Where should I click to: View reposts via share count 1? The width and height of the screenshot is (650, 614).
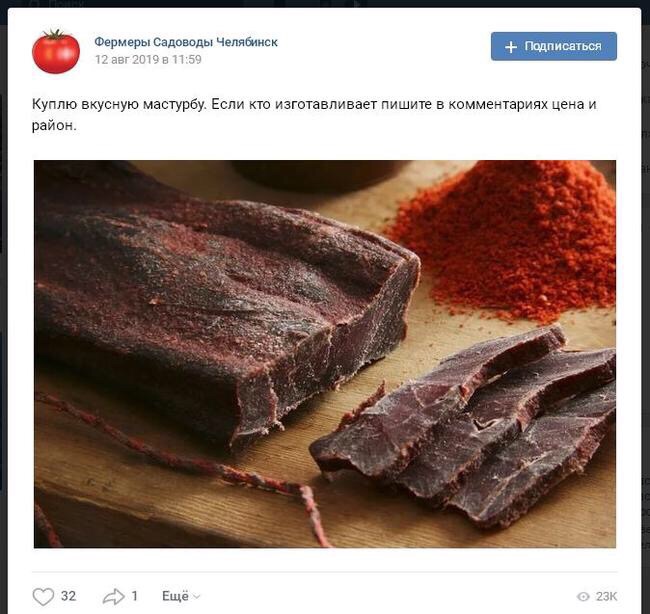tap(134, 596)
